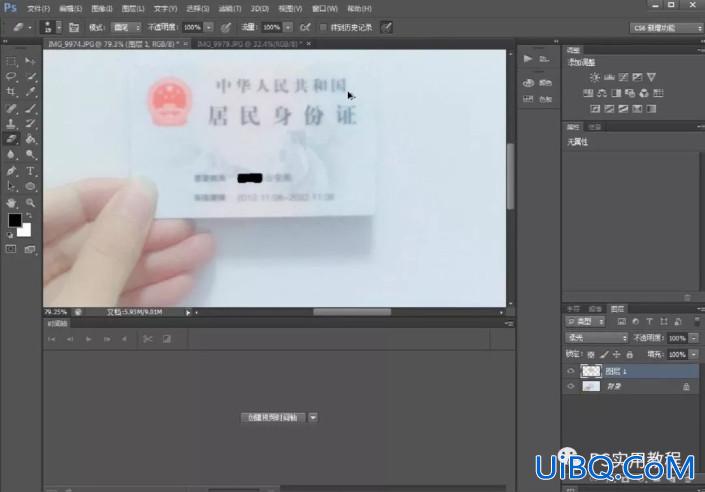Toggle layer filtering switch on or off
705x492 pixels.
[697, 322]
